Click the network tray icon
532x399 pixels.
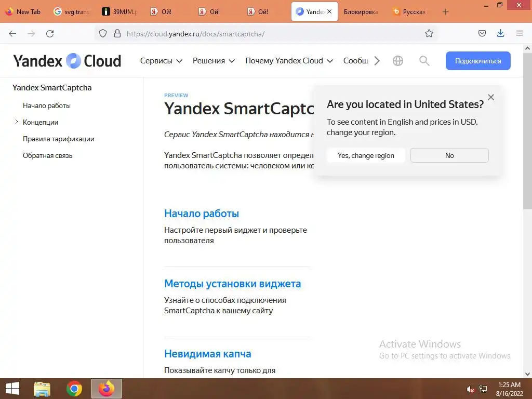point(483,389)
